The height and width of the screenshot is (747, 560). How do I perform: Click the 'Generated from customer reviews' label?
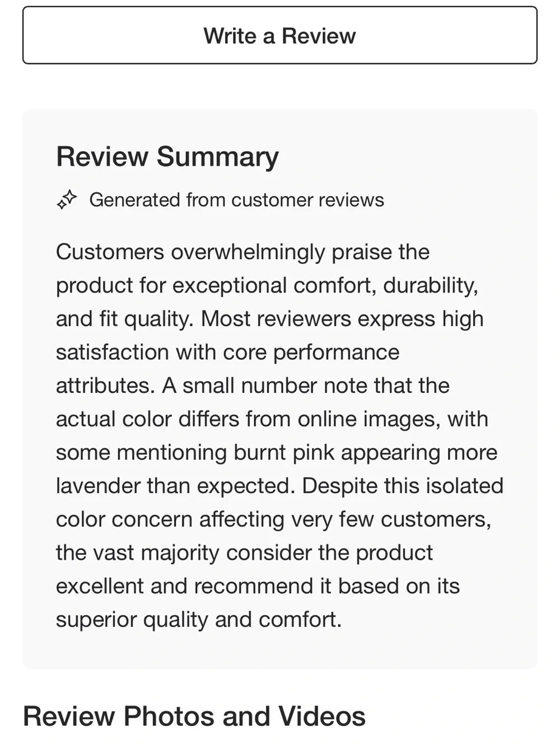click(236, 200)
